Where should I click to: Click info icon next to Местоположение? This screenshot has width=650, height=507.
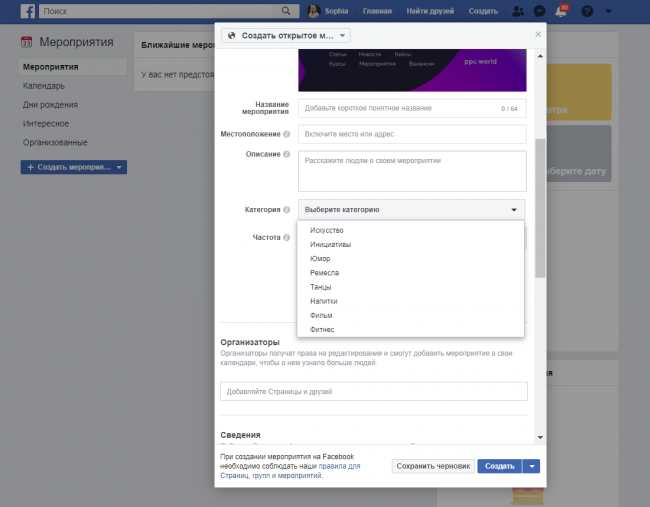[287, 134]
